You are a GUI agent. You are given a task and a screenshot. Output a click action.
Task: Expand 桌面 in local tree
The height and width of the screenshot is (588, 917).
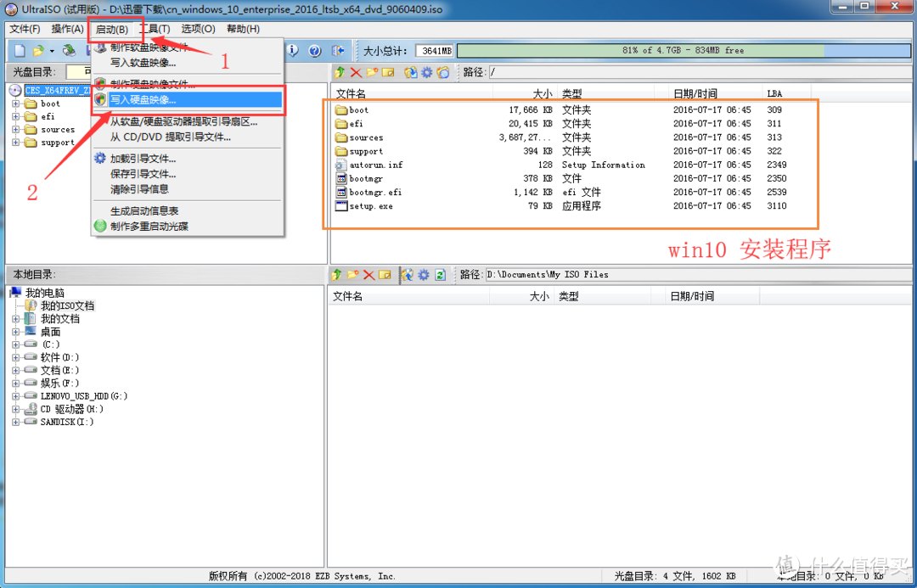coord(16,332)
